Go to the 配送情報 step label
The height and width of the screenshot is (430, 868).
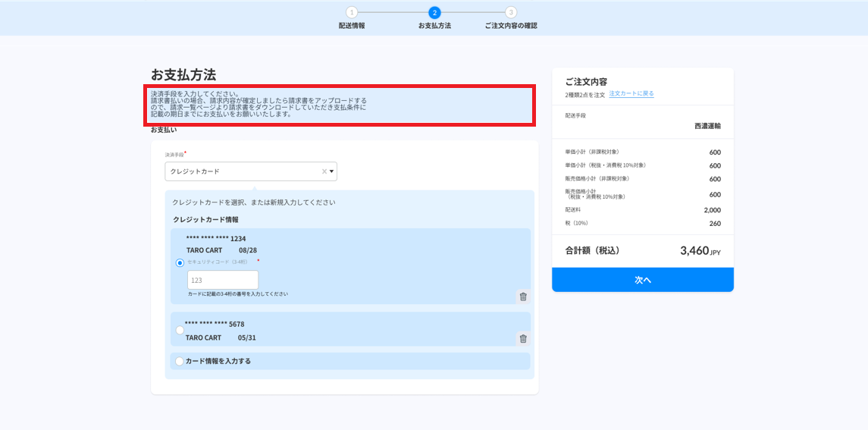tap(352, 26)
